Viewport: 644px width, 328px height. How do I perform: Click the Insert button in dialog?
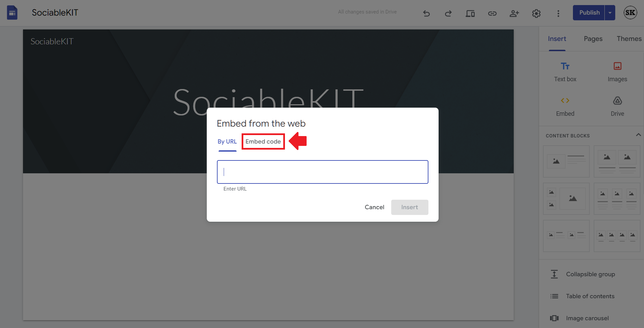pyautogui.click(x=409, y=207)
